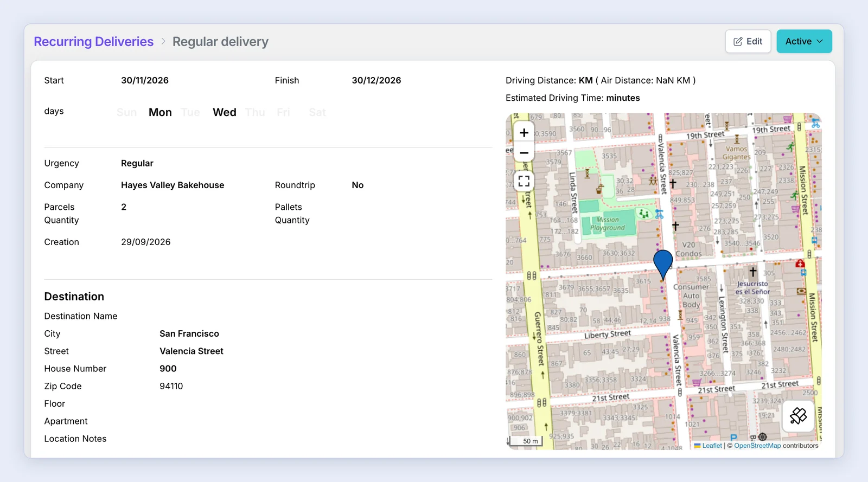The image size is (868, 482).
Task: Select the Roundtrip value No
Action: click(x=358, y=185)
